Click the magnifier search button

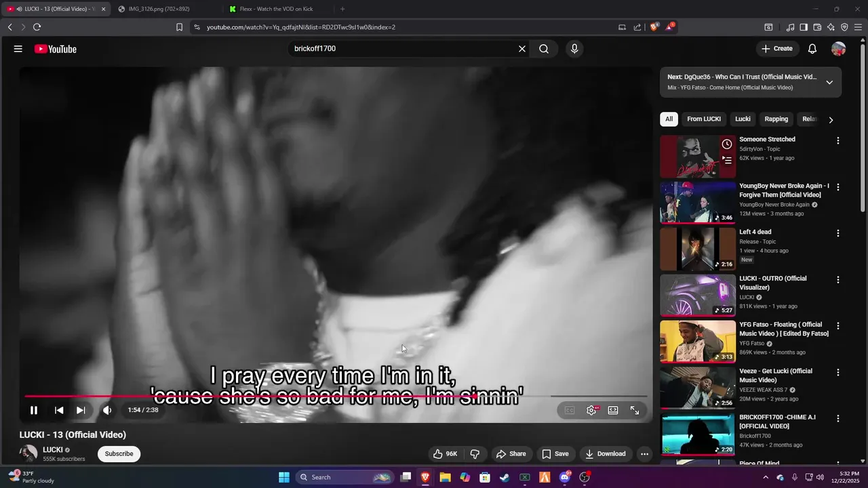coord(544,49)
